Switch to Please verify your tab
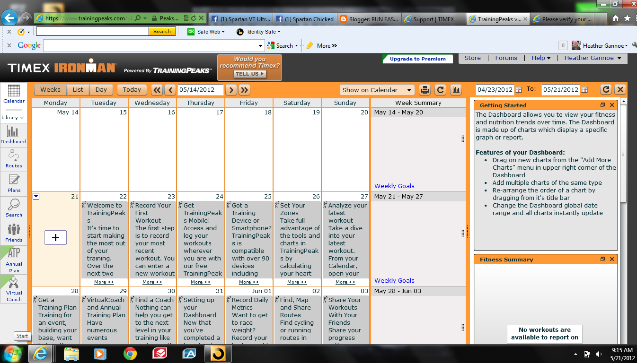This screenshot has width=637, height=364. (562, 19)
